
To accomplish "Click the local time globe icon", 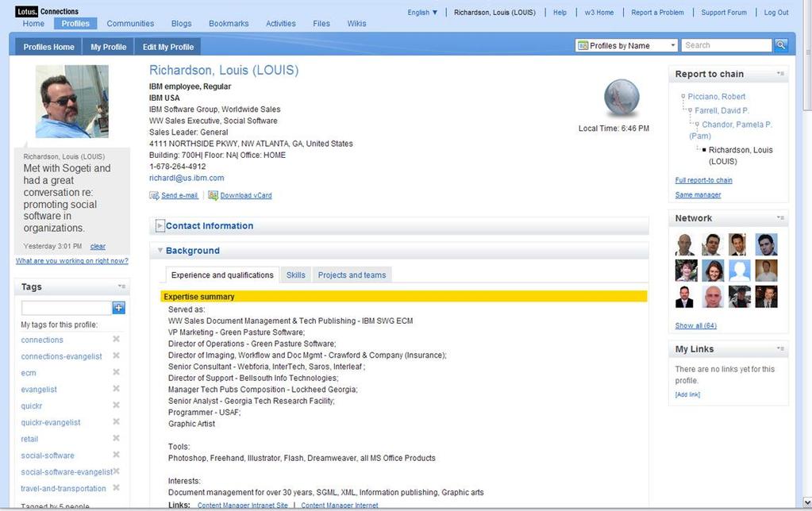I will (622, 98).
